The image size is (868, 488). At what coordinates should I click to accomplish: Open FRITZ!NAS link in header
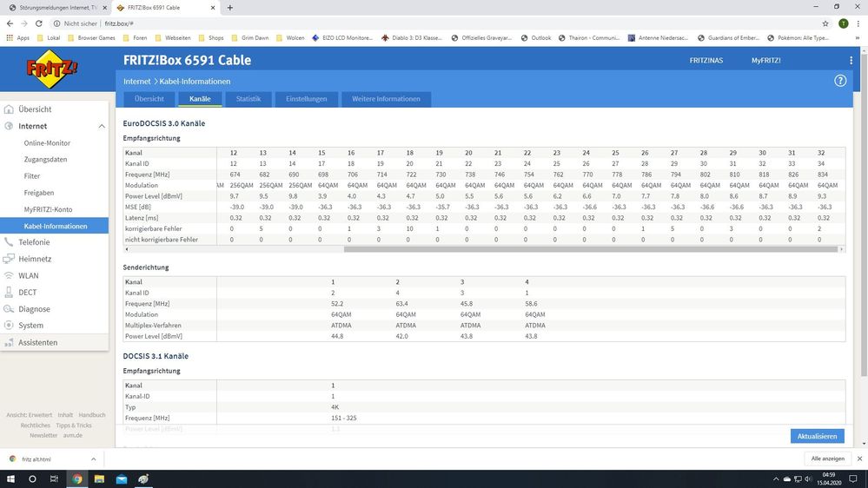706,60
